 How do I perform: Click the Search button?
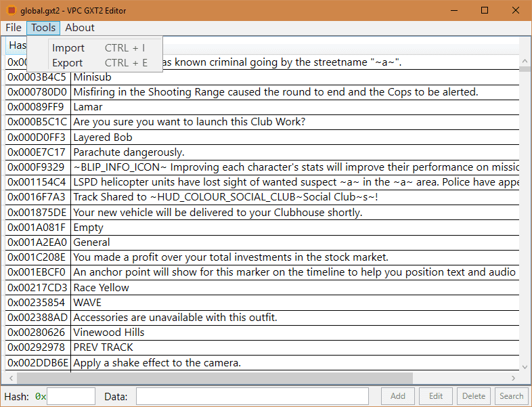pyautogui.click(x=511, y=396)
